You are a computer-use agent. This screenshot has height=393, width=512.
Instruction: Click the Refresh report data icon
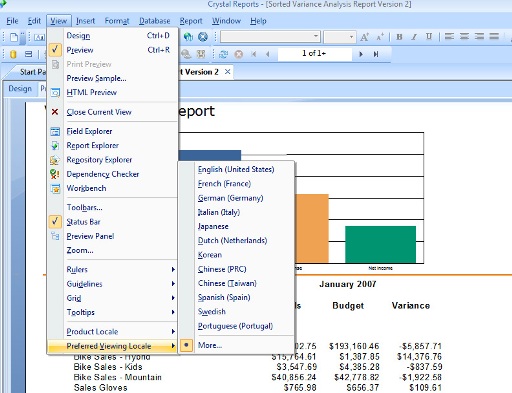click(x=223, y=54)
